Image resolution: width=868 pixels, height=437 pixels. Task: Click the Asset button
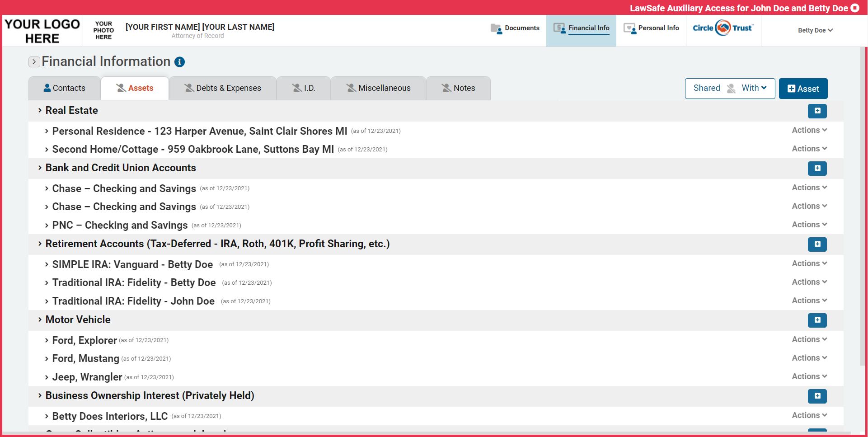tap(803, 89)
